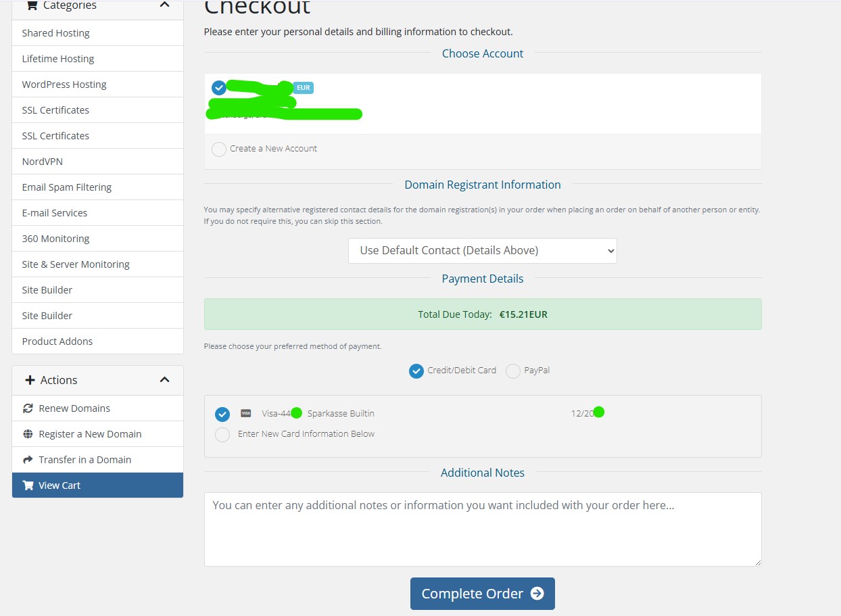Screen dimensions: 841x616
Task: Select Enter New Card Information Below
Action: pyautogui.click(x=222, y=435)
